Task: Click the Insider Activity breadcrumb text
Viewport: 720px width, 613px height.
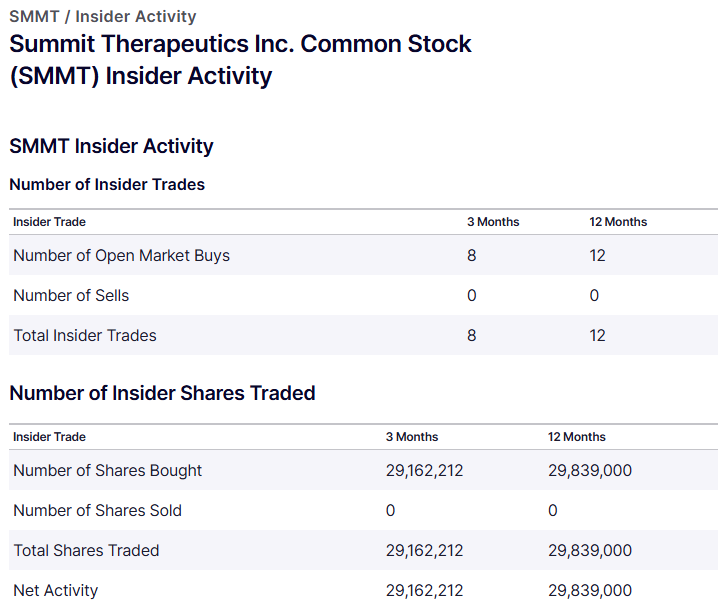Action: [136, 16]
